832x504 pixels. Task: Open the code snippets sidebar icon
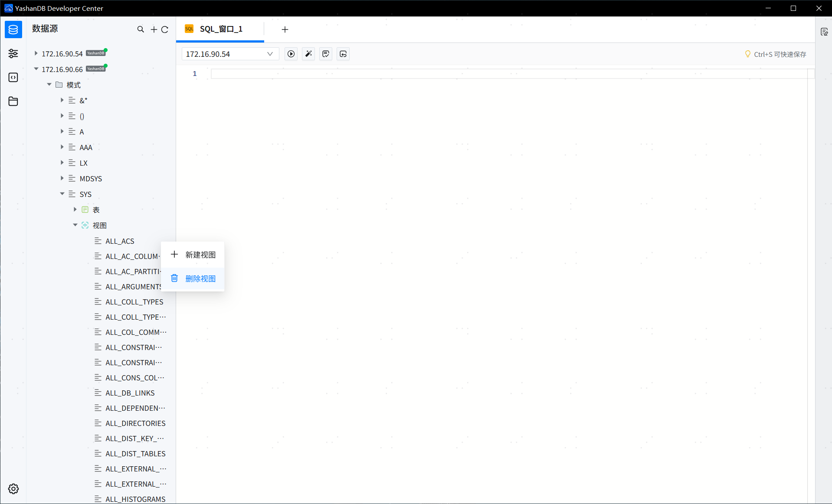(x=13, y=77)
